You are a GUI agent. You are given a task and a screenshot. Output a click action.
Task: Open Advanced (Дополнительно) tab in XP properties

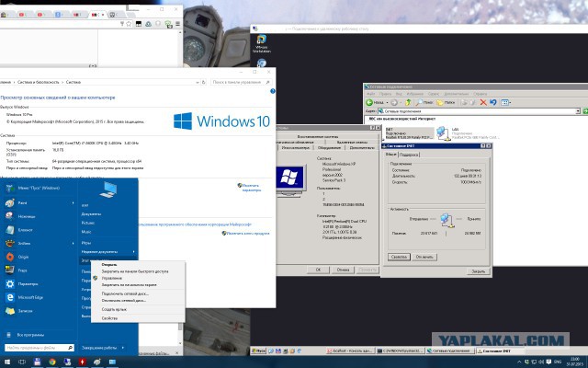click(x=361, y=147)
